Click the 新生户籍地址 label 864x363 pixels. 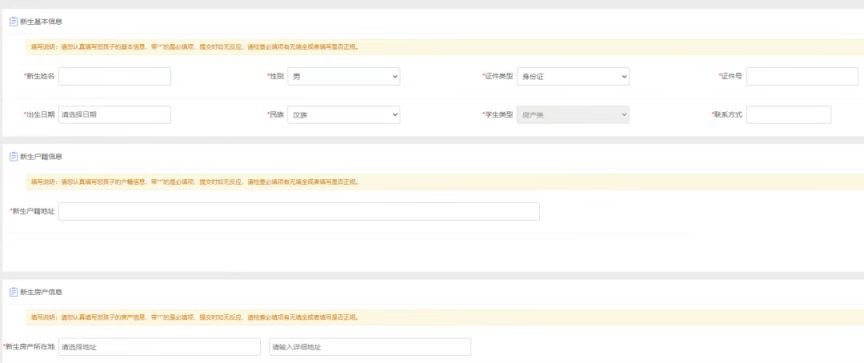pos(33,212)
